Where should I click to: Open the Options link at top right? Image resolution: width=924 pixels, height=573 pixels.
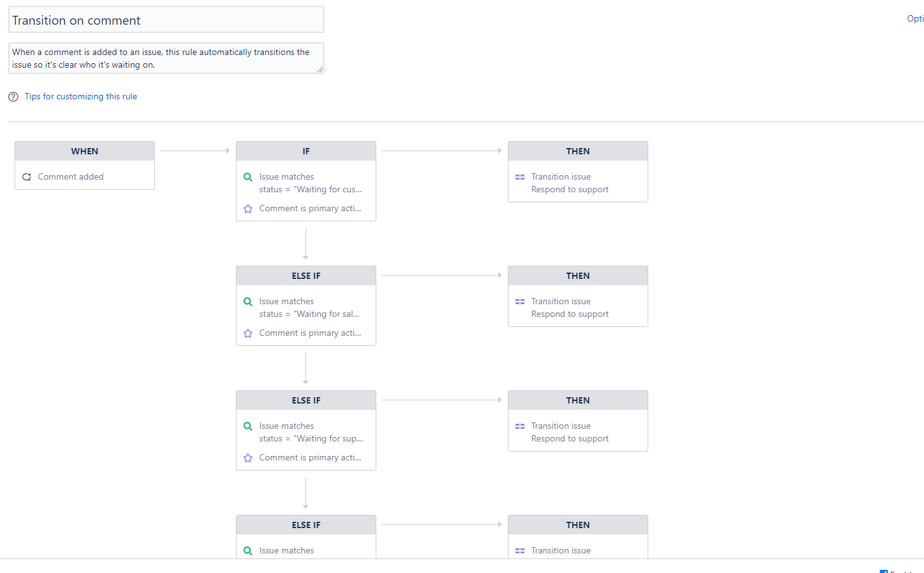[x=915, y=19]
